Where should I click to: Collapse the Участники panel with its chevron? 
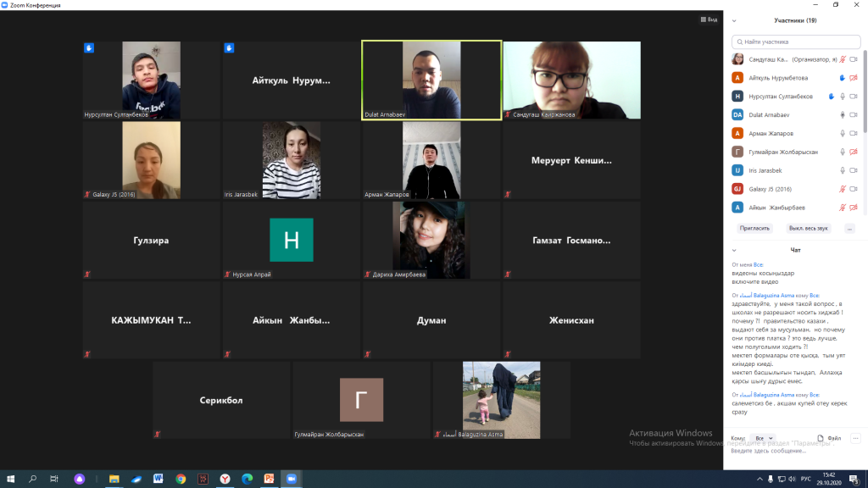pyautogui.click(x=734, y=20)
